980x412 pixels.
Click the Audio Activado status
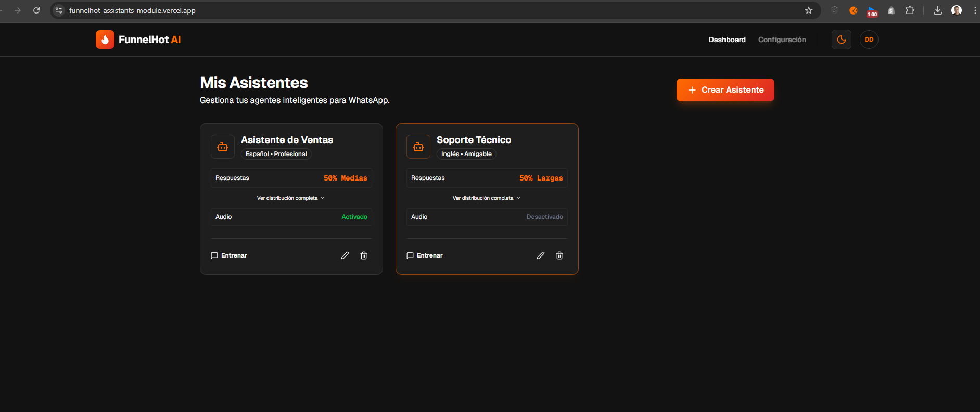point(354,217)
